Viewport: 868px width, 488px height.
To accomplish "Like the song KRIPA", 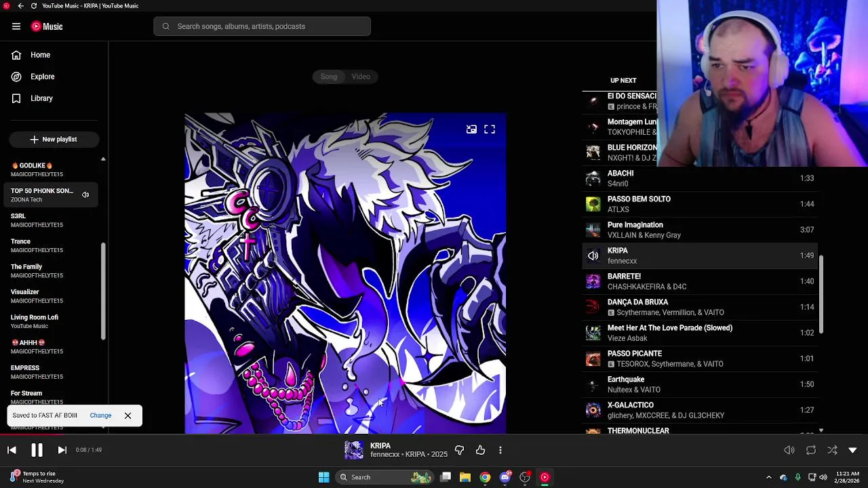I will coord(480,450).
